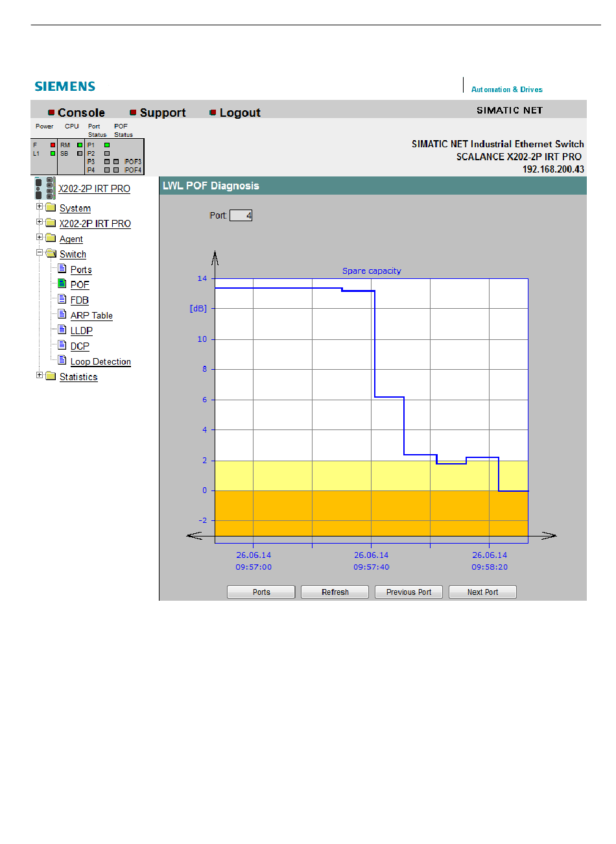Open the Statistics link
The width and height of the screenshot is (616, 844).
[x=78, y=377]
